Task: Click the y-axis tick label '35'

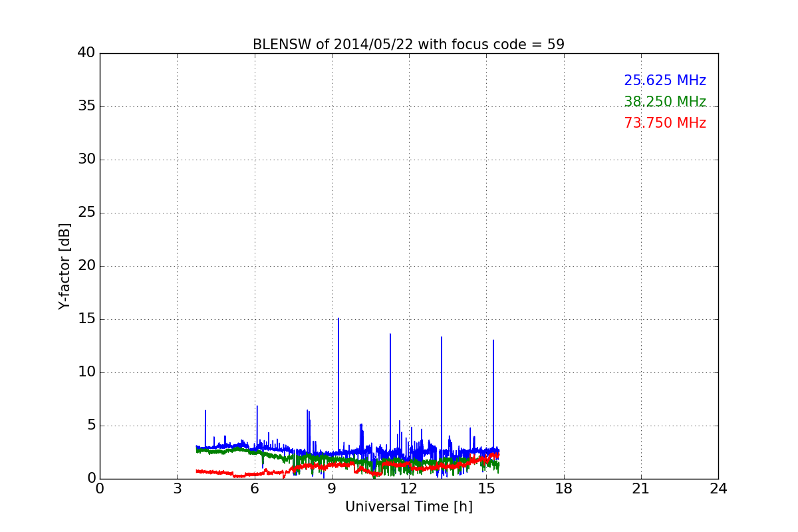Action: click(x=86, y=106)
